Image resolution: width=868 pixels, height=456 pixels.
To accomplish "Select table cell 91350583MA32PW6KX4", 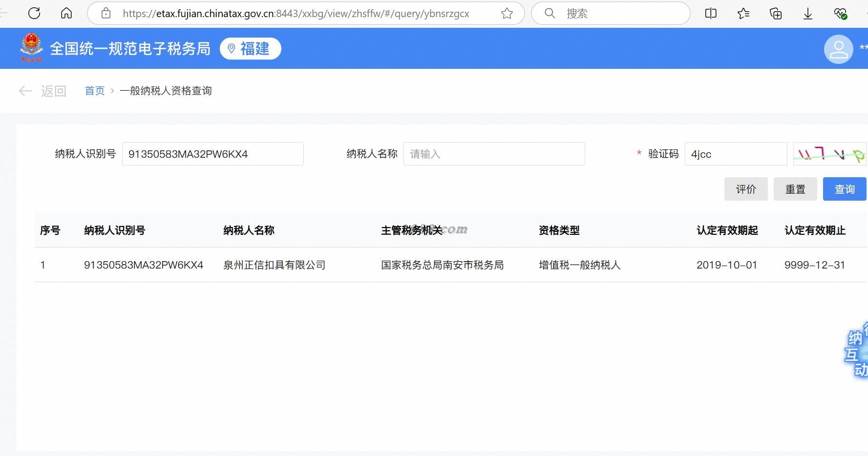I will tap(144, 265).
